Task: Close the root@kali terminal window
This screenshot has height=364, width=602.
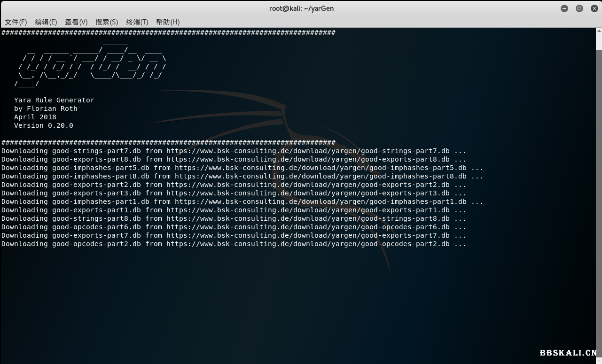Action: pos(594,8)
